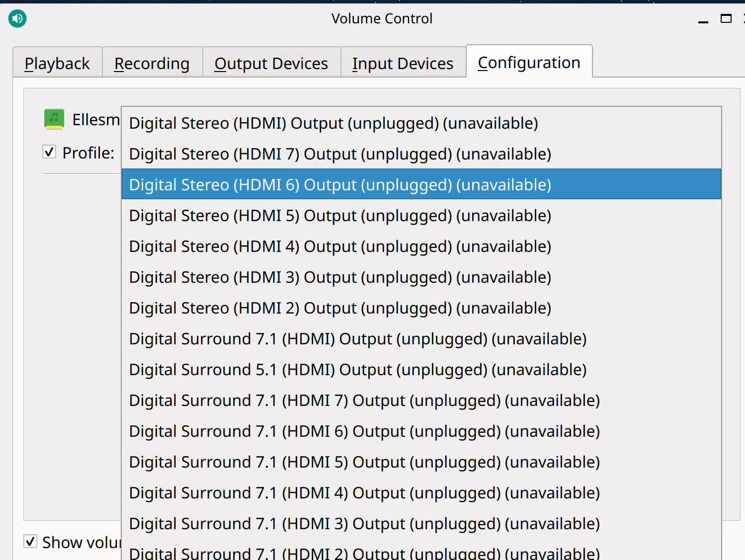
Task: Switch to the Playback tab
Action: tap(57, 64)
